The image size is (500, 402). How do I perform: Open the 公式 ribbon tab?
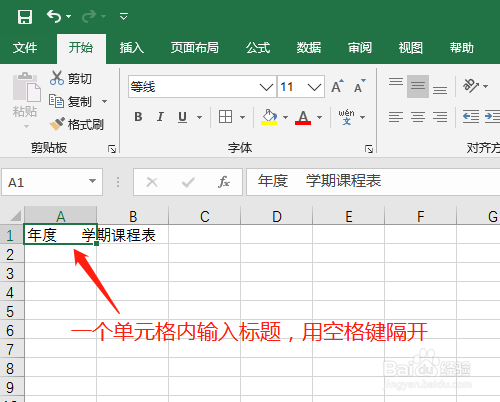click(258, 48)
